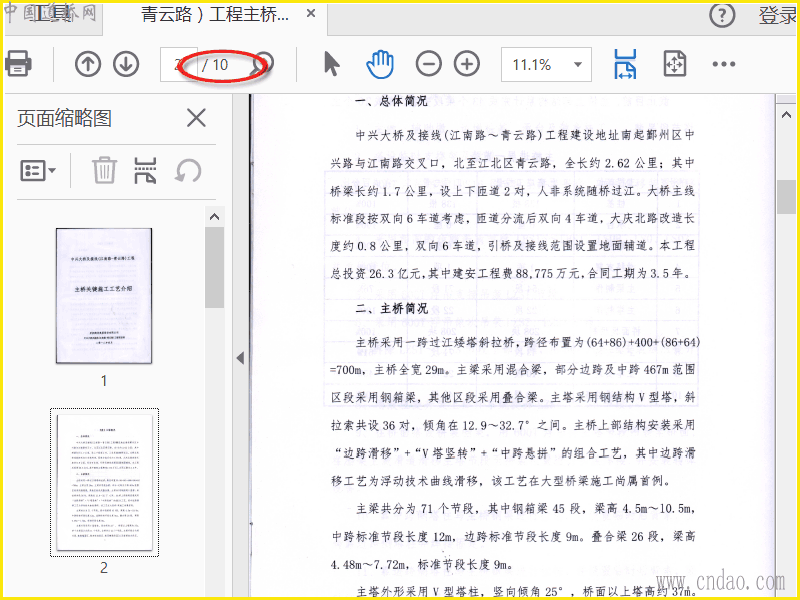Click the delete page trash icon

[x=104, y=170]
